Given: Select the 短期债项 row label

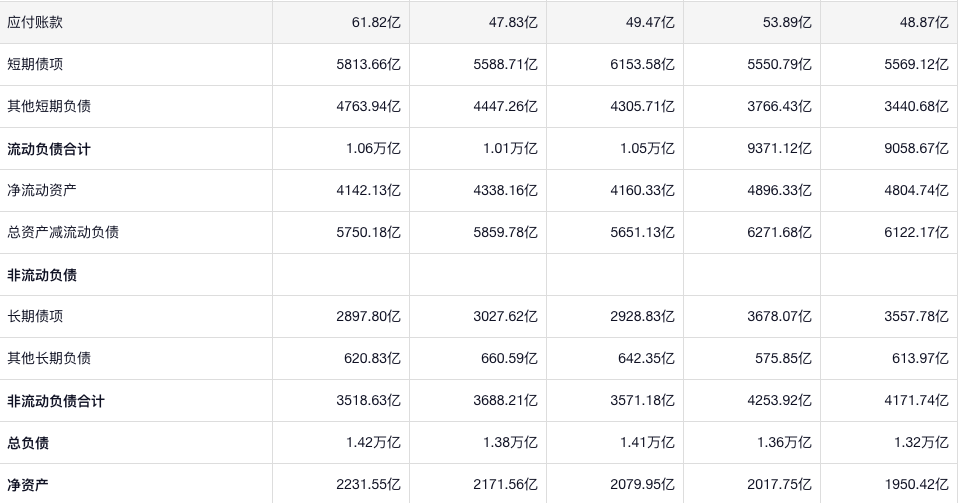Looking at the screenshot, I should pyautogui.click(x=35, y=64).
